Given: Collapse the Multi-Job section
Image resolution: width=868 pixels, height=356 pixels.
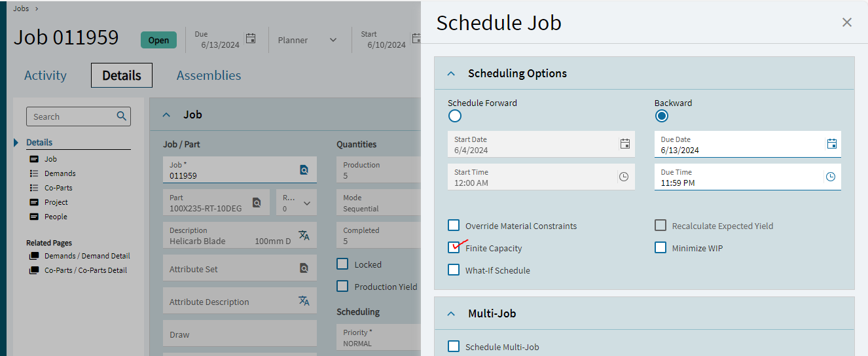Looking at the screenshot, I should (450, 313).
